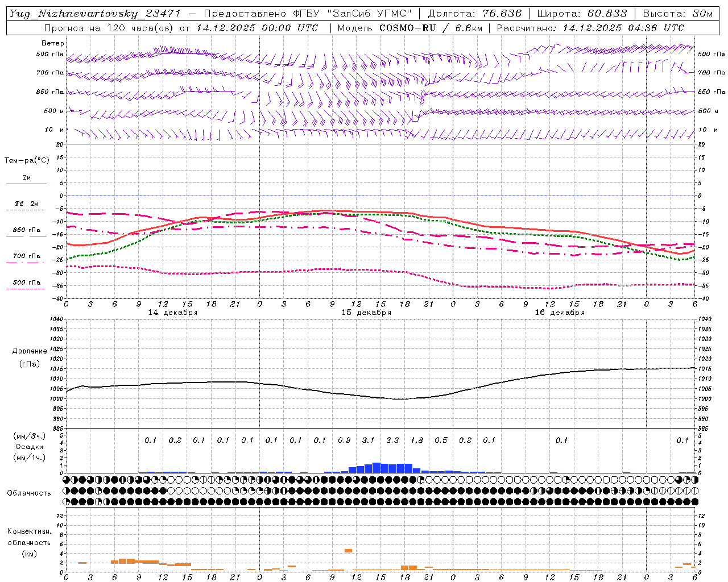Click the 'Высота: 30м' header field
728x582 pixels.
coord(678,14)
